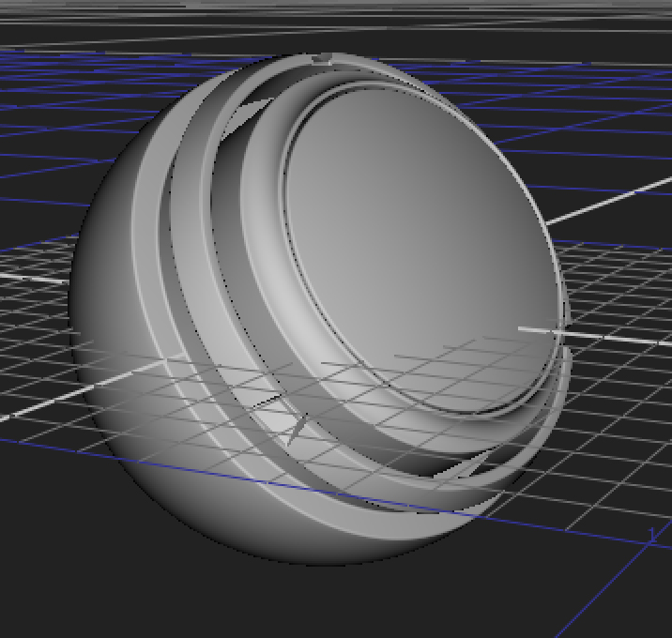Select the small notch atop the outer ring
The image size is (672, 638).
[x=322, y=59]
